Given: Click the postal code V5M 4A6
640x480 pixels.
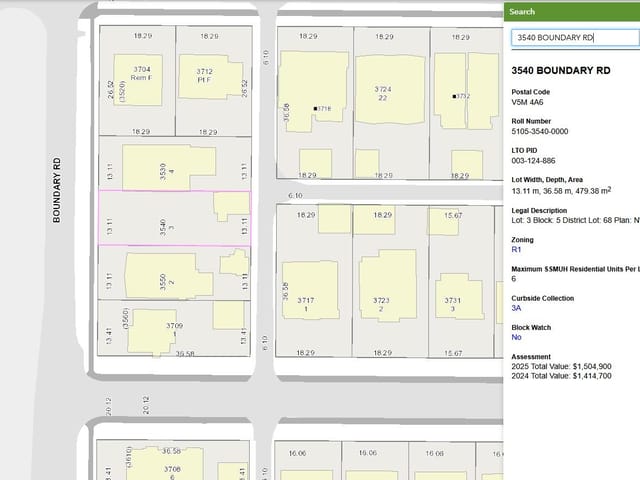Looking at the screenshot, I should 527,102.
